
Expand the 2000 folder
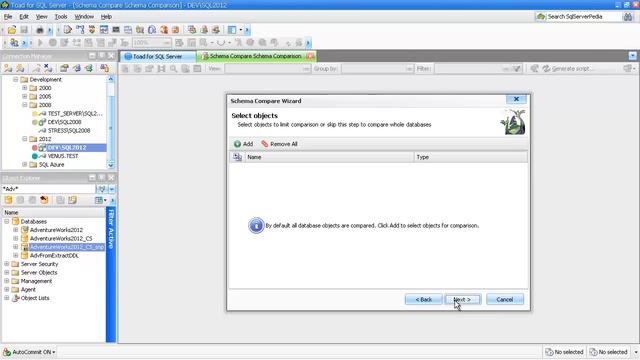[x=24, y=88]
